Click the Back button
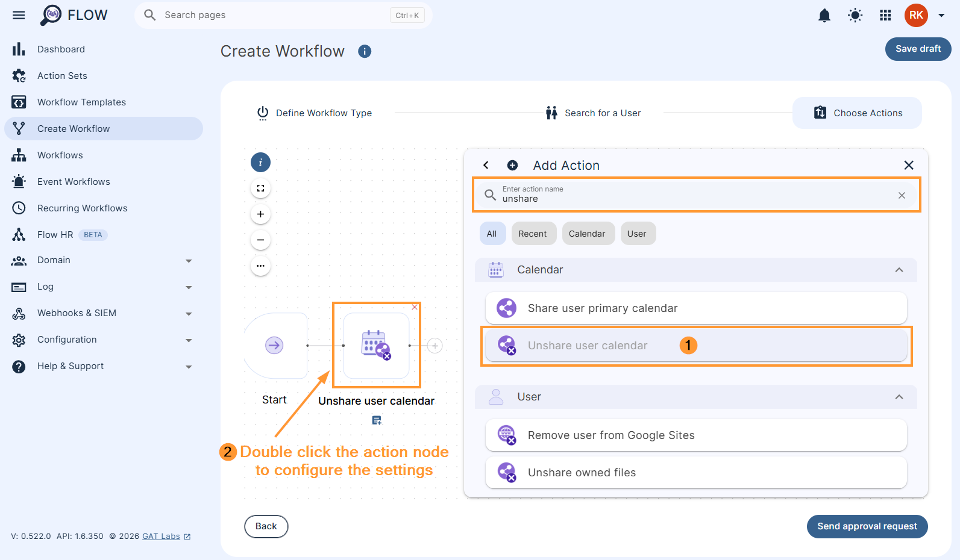 coord(266,526)
